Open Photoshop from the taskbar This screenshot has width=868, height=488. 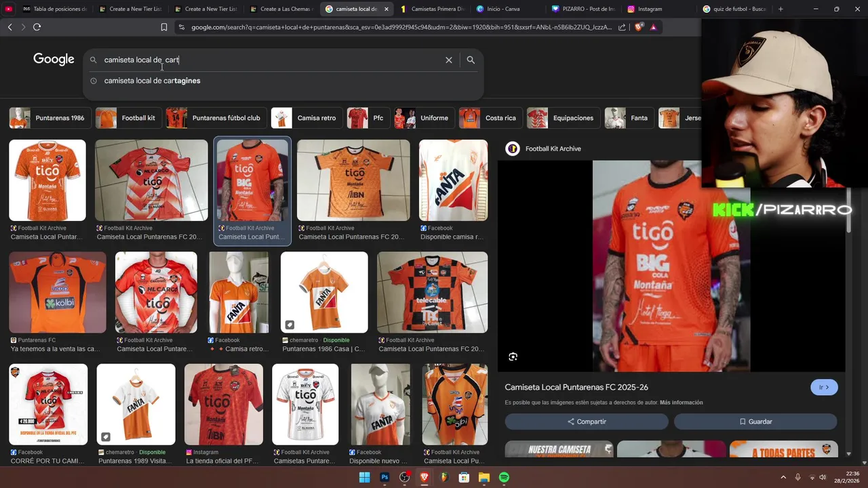click(x=384, y=477)
